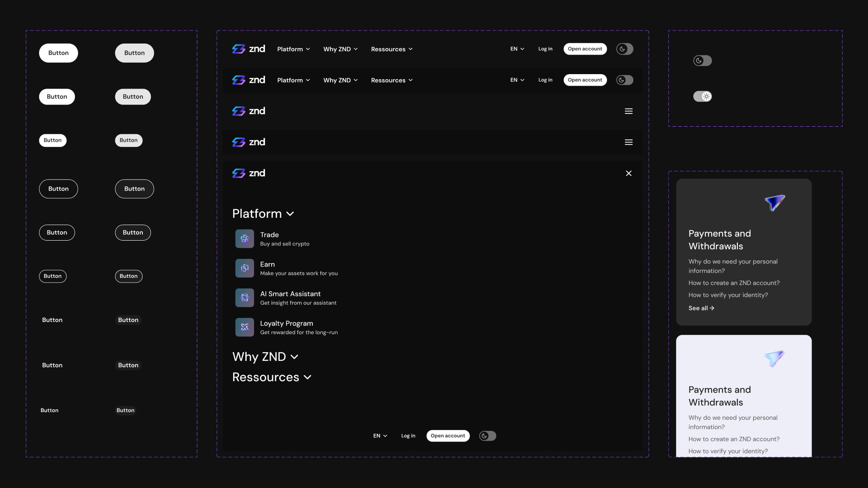Viewport: 868px width, 488px height.
Task: Click Open account in top navbar
Action: tap(585, 49)
